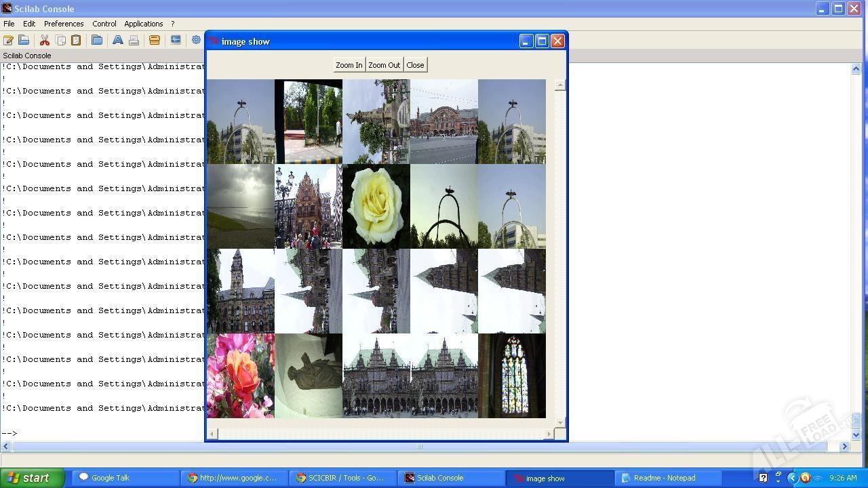
Task: Open the module manager box icon
Action: [155, 41]
